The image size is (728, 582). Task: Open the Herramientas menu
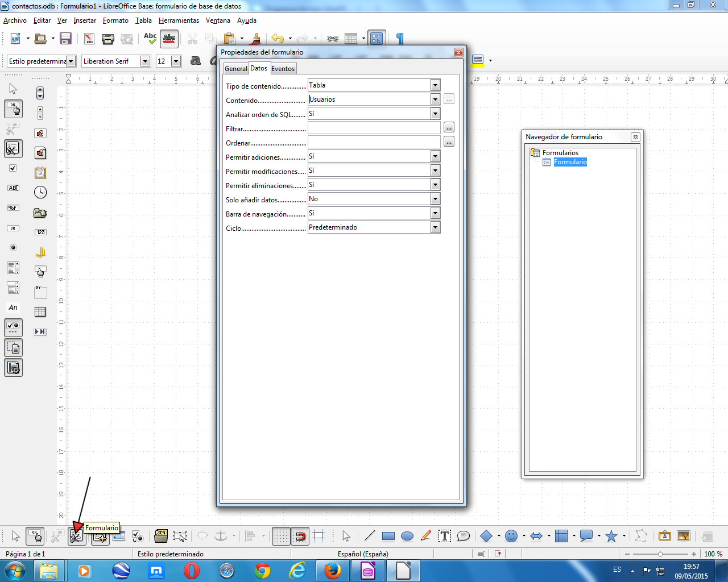coord(179,20)
